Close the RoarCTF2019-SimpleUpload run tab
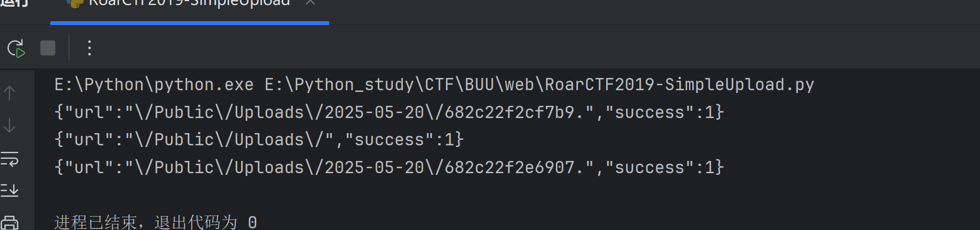This screenshot has width=980, height=230. pos(310,3)
